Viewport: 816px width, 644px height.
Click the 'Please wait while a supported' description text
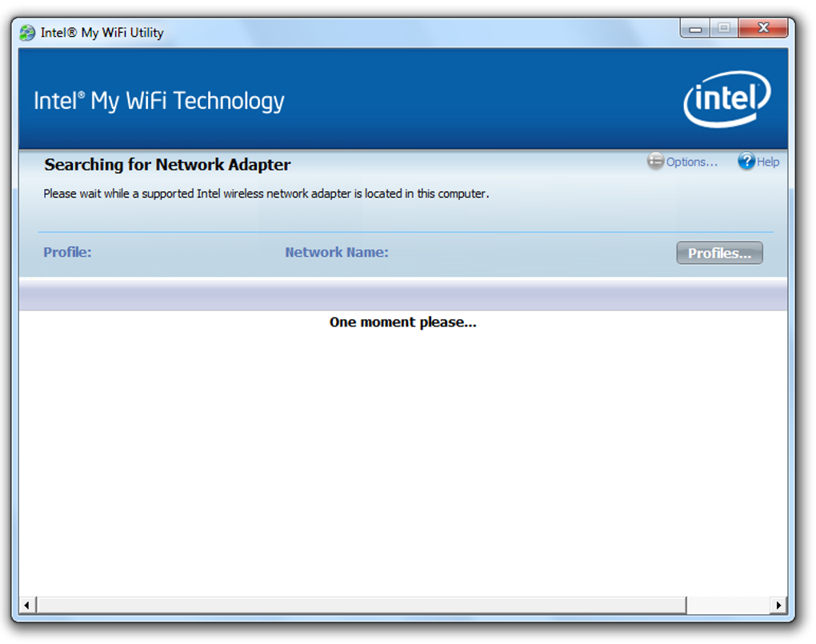click(266, 194)
